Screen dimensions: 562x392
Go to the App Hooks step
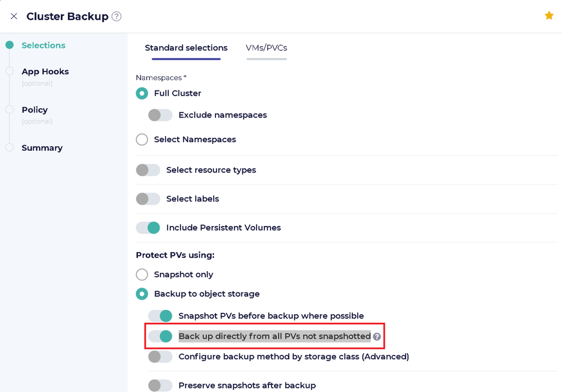click(45, 71)
